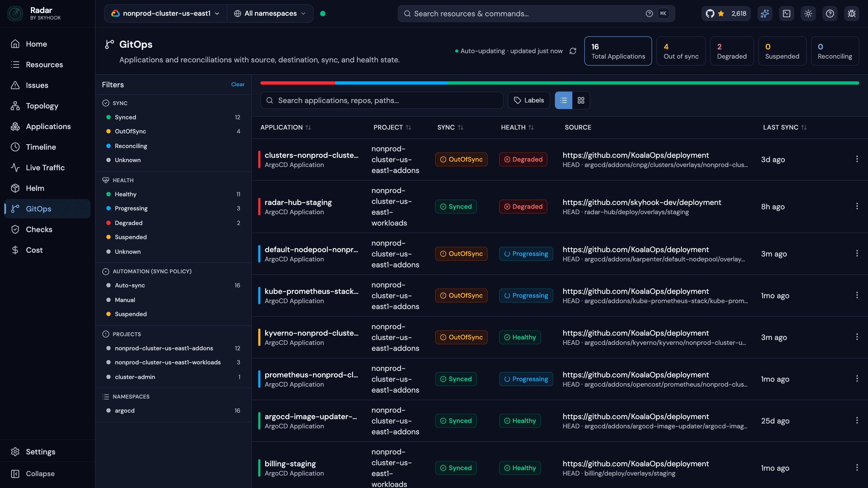The height and width of the screenshot is (488, 868).
Task: Sort by PROJECT column
Action: (x=392, y=127)
